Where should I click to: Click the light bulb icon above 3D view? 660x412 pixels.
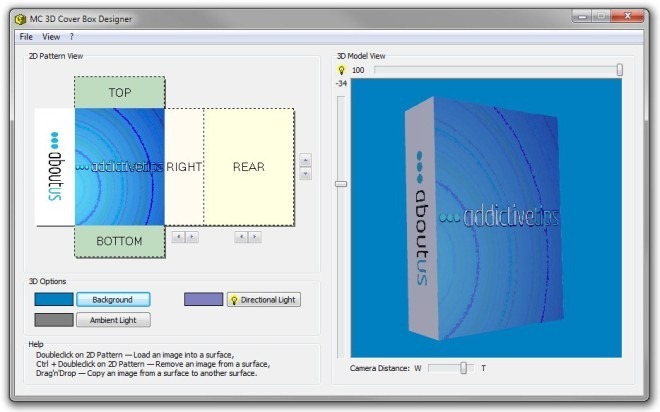click(341, 70)
